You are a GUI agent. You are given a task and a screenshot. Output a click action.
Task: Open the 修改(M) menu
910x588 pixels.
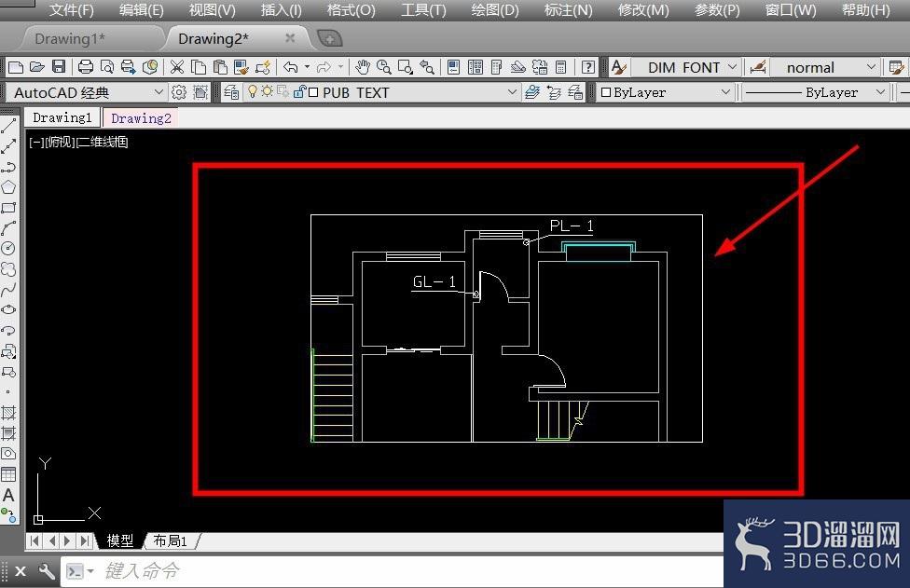(643, 10)
